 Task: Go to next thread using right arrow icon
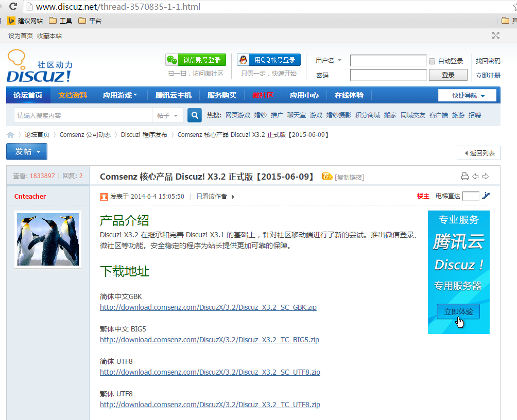(x=485, y=177)
